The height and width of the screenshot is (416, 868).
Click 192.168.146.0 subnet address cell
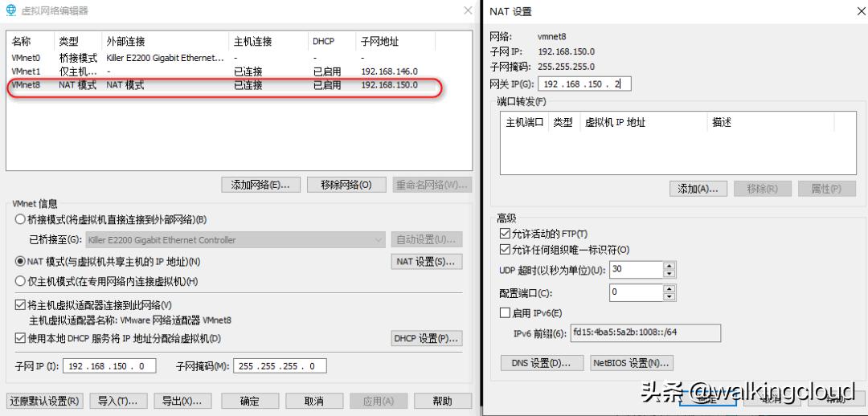(389, 71)
